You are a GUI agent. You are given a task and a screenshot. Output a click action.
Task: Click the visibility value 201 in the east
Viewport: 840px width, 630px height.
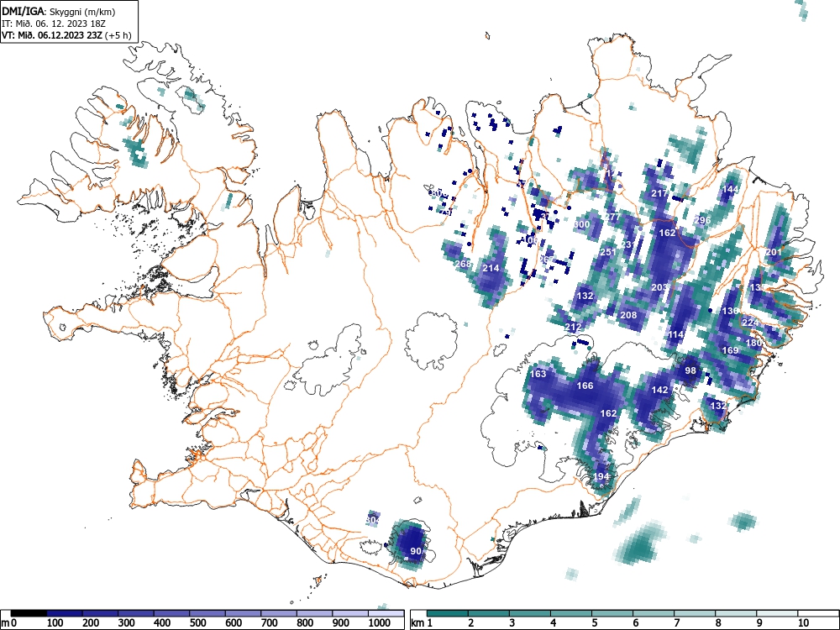click(774, 252)
